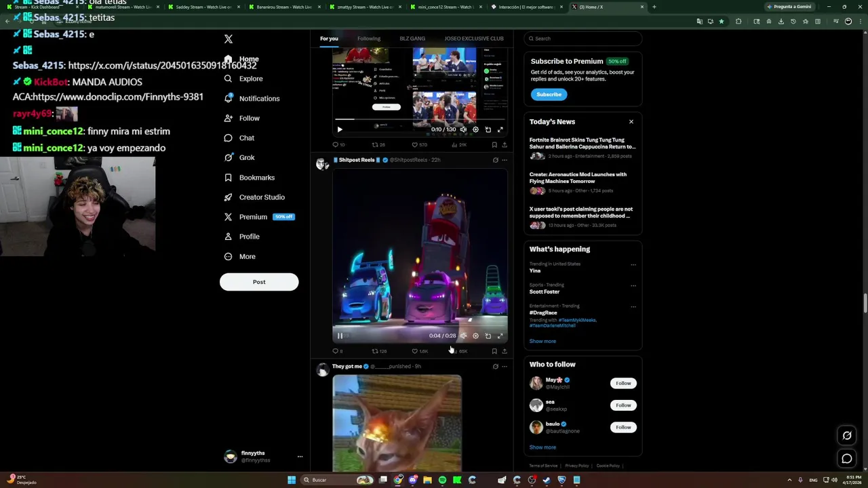Switch to the Following tab

pos(369,39)
